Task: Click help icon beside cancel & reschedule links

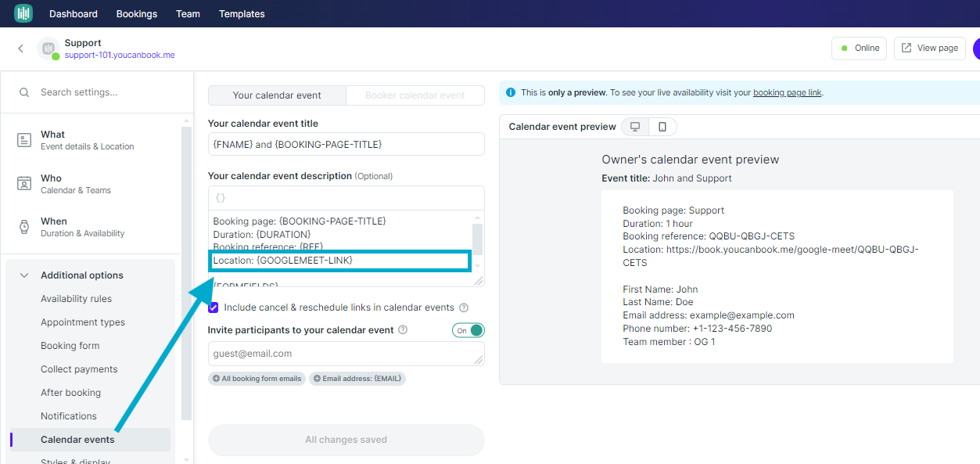Action: (464, 308)
